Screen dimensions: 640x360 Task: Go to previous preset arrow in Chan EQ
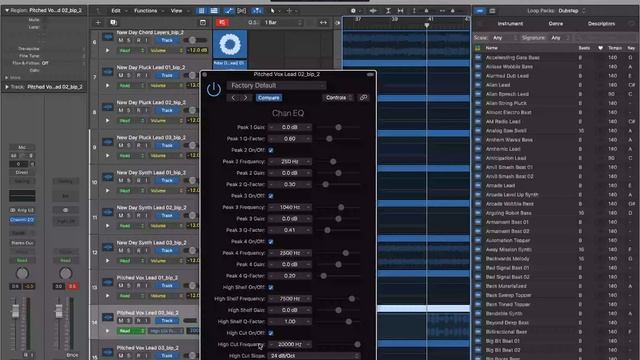click(x=233, y=98)
